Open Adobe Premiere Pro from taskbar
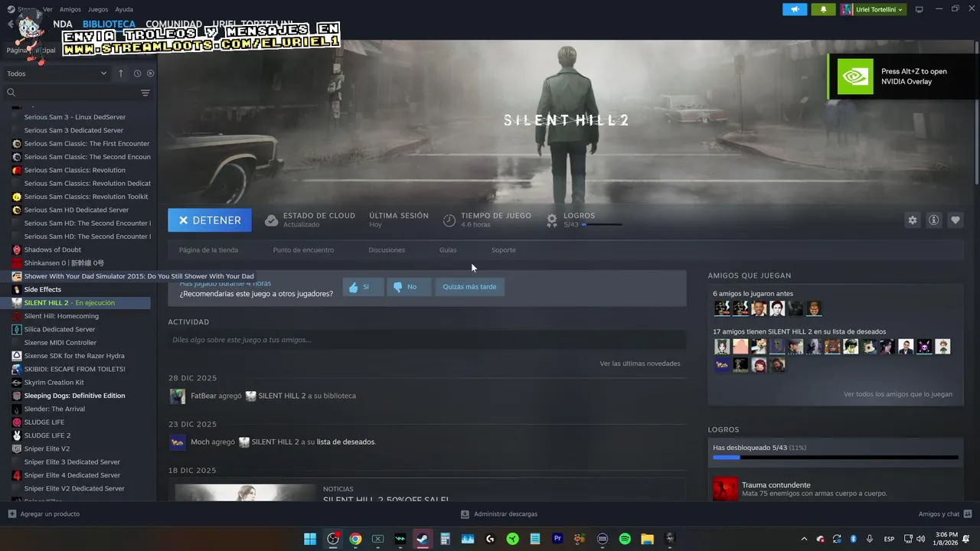Screen dimensions: 980x551 (x=557, y=539)
